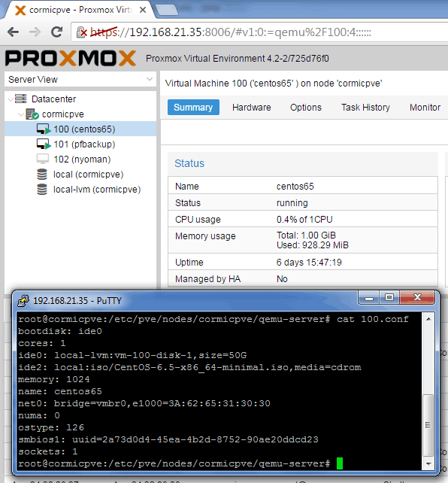Click the net0 bridge=vmbr0 line in PuTTY
Image resolution: width=448 pixels, height=483 pixels.
(x=144, y=403)
